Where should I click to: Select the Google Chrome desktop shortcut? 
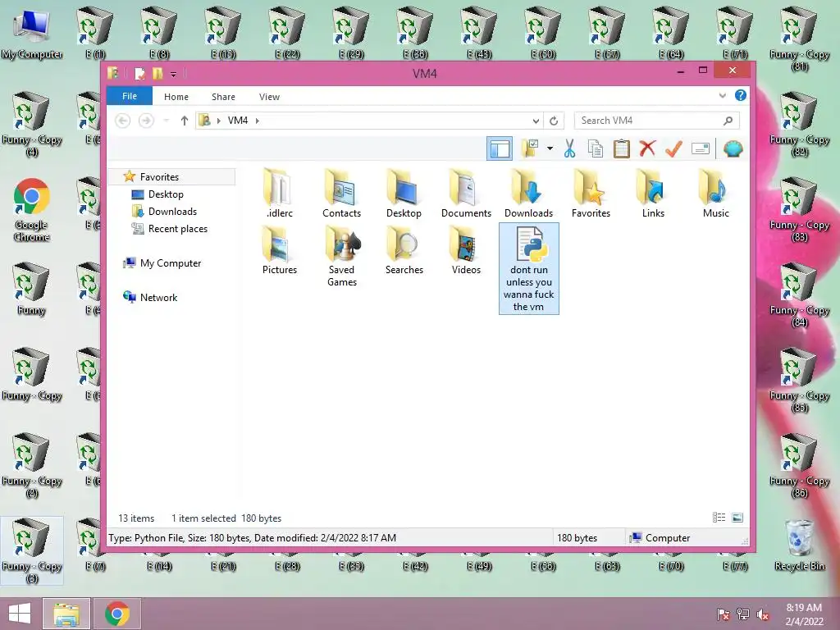[x=32, y=209]
